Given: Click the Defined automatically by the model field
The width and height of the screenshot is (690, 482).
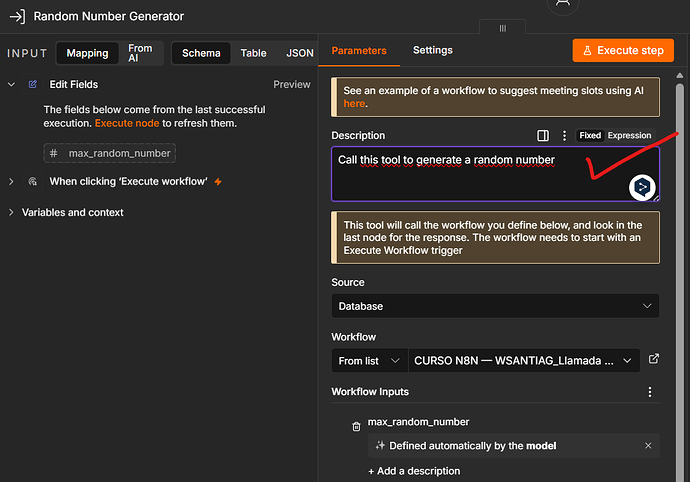Looking at the screenshot, I should [x=514, y=445].
